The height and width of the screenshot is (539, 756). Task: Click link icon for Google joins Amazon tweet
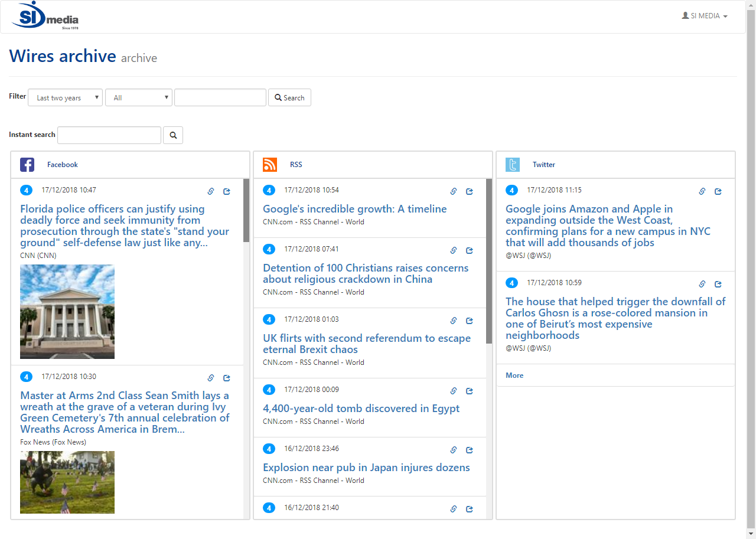click(702, 191)
